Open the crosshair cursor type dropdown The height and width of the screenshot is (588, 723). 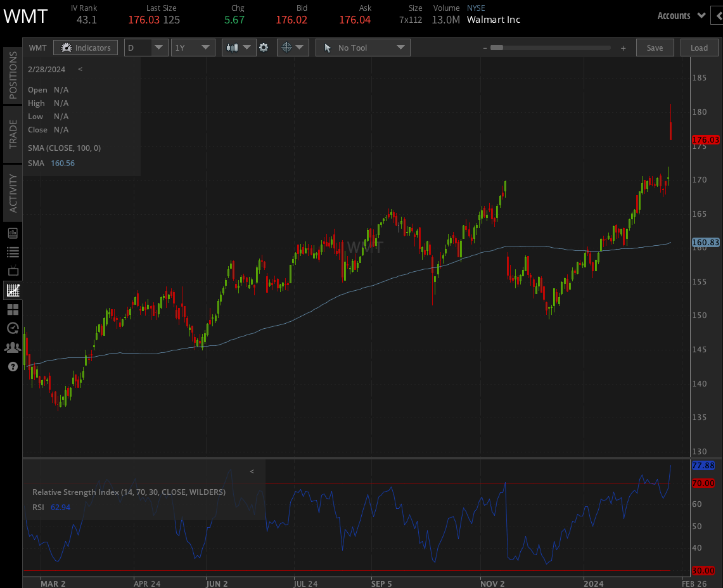(x=292, y=48)
